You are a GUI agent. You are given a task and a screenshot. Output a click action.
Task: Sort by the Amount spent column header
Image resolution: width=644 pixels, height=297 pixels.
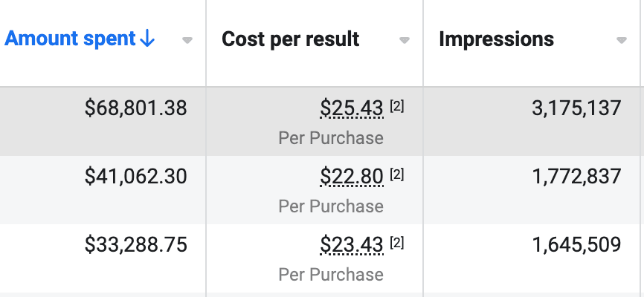click(x=70, y=39)
